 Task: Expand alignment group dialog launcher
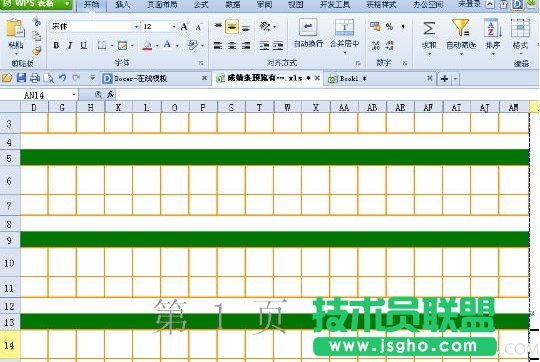click(358, 63)
